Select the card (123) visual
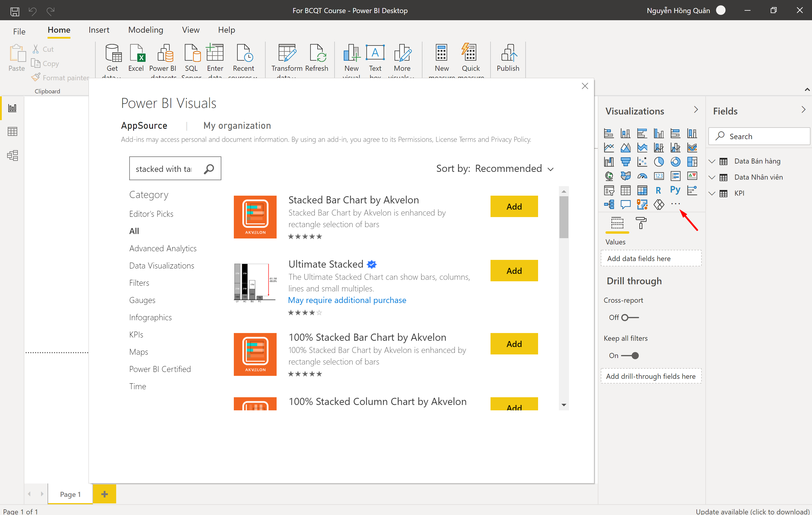The height and width of the screenshot is (515, 812). click(659, 176)
